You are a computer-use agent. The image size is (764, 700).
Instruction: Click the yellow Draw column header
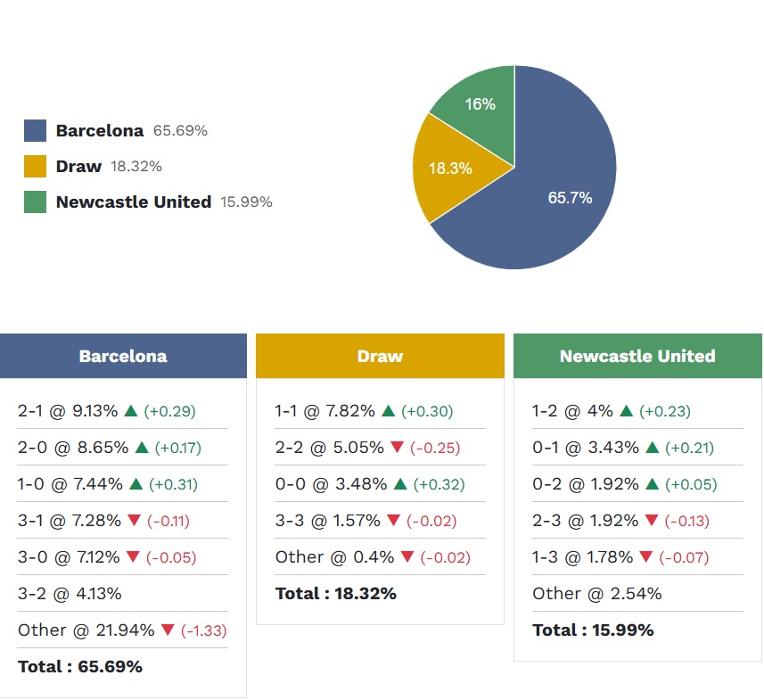[x=380, y=356]
